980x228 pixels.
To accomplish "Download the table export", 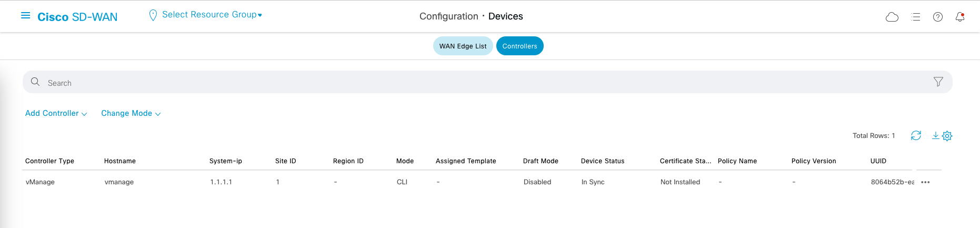I will pos(935,135).
